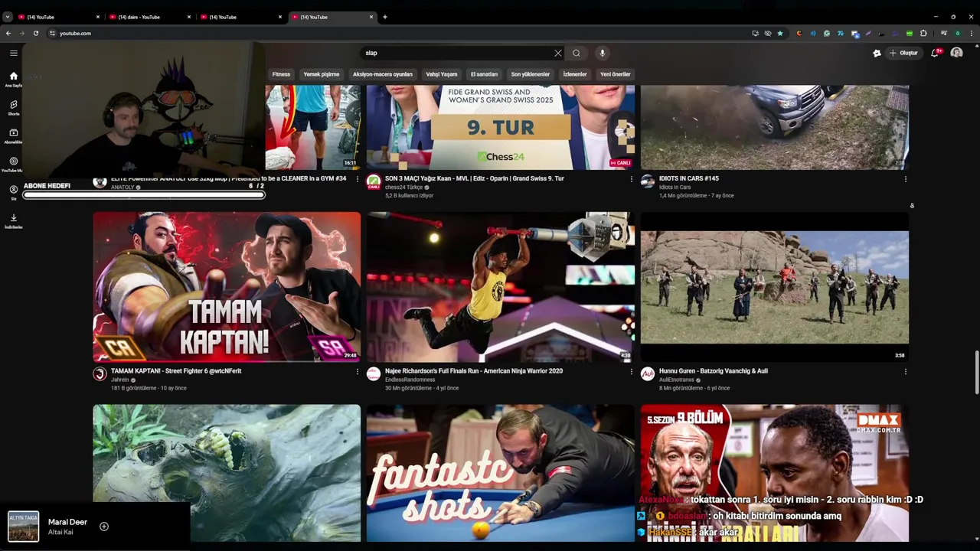Click the crossed-eye icon in address bar
The height and width of the screenshot is (551, 980).
768,33
